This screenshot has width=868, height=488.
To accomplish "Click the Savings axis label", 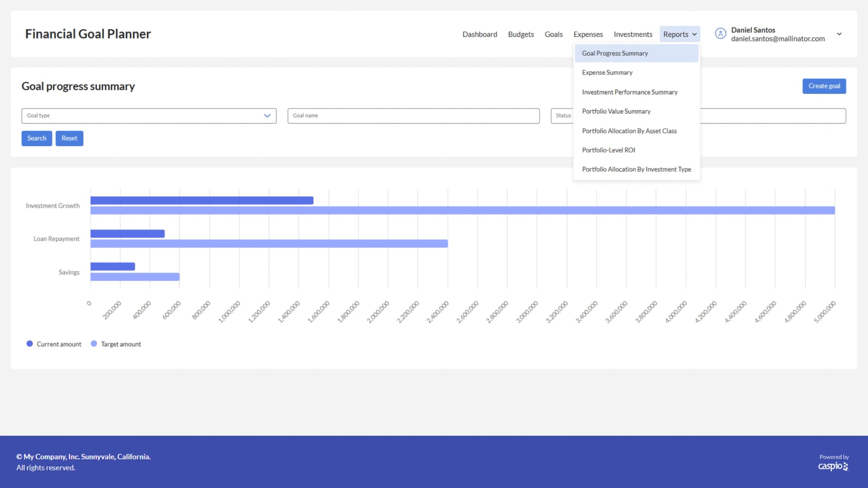I will (x=69, y=272).
